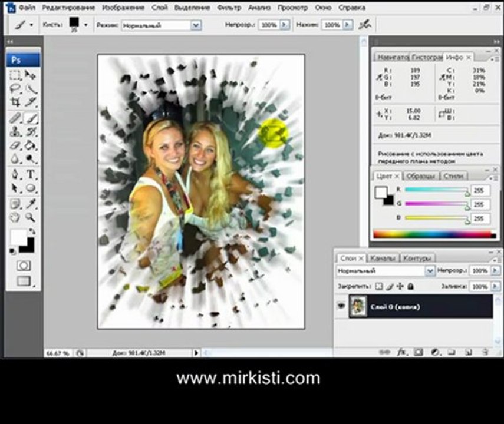
Task: Open the Изображение menu
Action: pyautogui.click(x=123, y=8)
